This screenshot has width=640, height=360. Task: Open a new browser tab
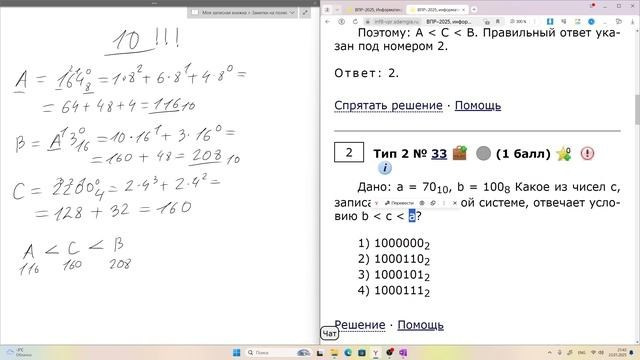474,9
